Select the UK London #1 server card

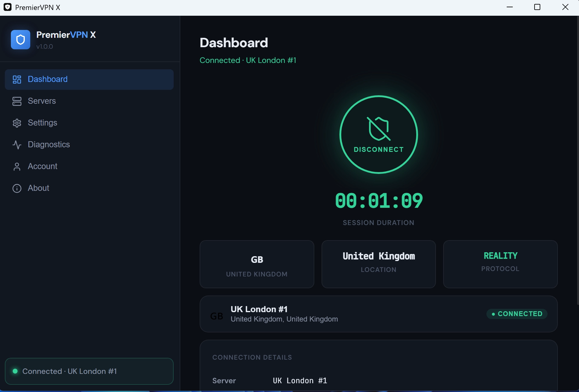378,314
